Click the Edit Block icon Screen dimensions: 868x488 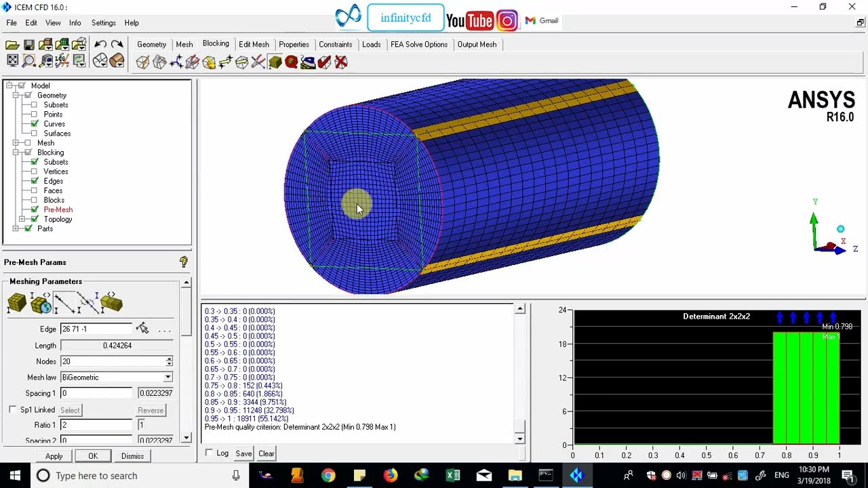click(x=192, y=62)
